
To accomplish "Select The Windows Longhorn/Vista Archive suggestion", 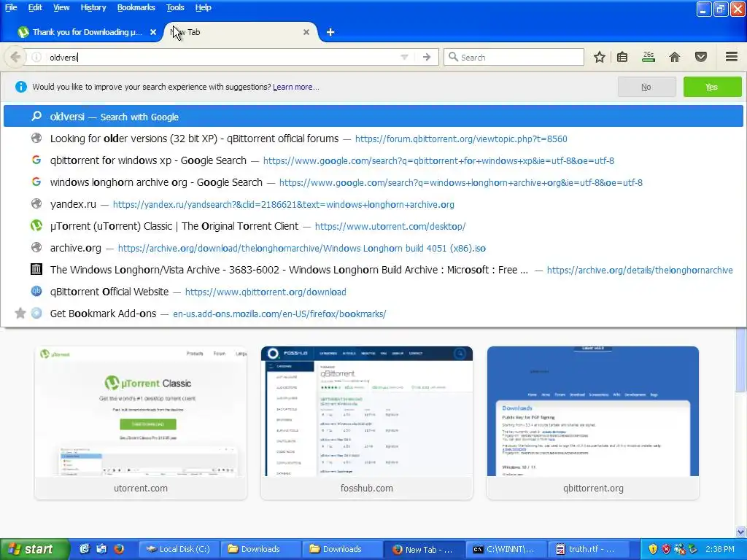I will point(373,270).
